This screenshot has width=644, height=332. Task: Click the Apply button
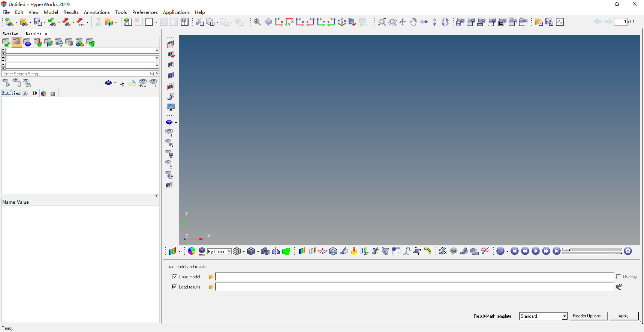(x=623, y=316)
